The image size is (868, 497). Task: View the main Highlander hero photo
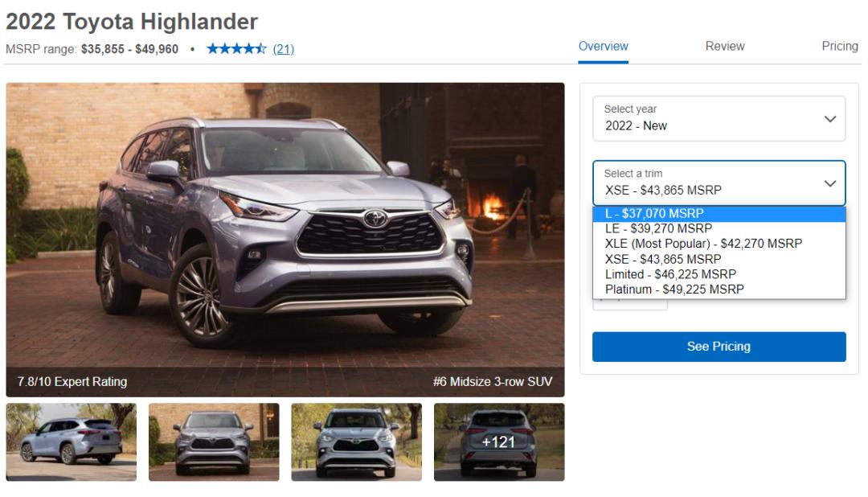tap(285, 240)
